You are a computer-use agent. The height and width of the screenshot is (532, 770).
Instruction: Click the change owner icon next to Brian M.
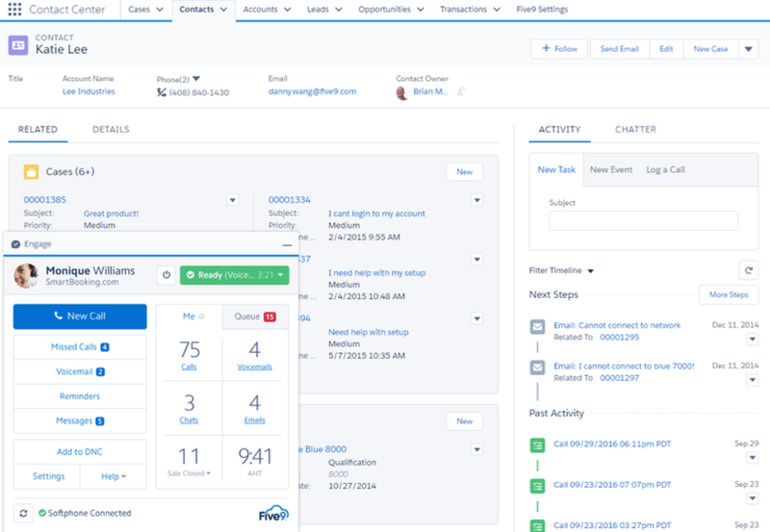461,91
